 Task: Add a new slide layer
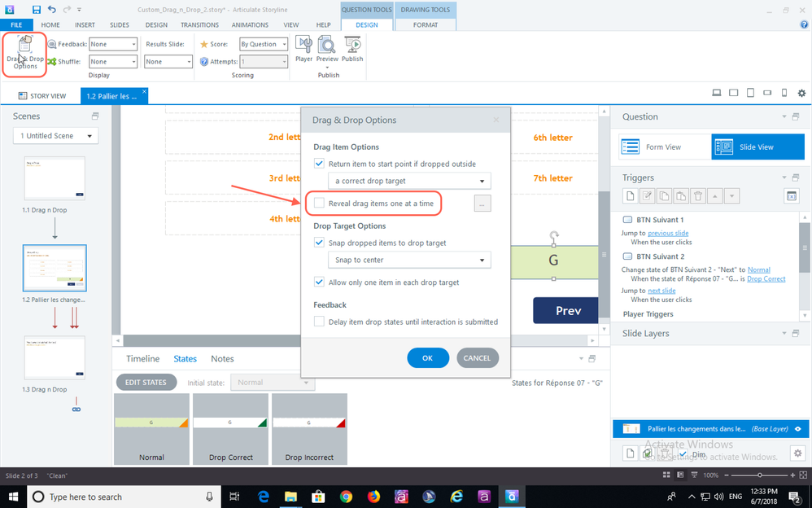click(631, 453)
